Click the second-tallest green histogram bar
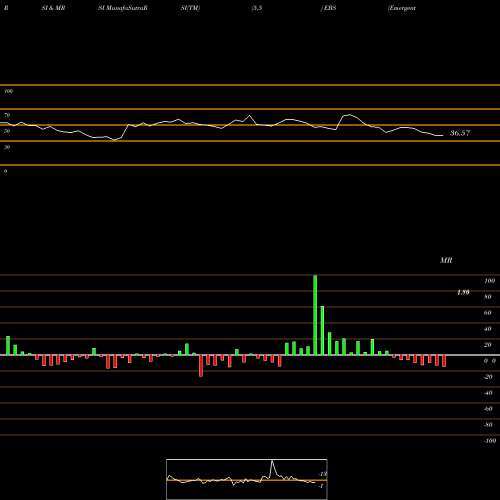The image size is (500, 500). tap(322, 331)
